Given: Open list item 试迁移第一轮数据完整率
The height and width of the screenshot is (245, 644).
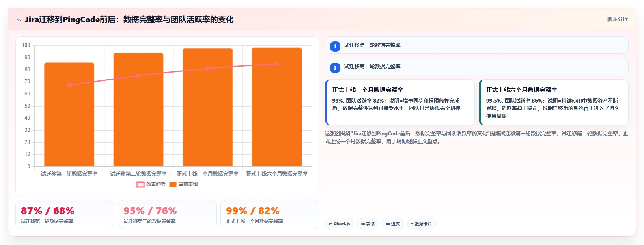Looking at the screenshot, I should point(476,45).
